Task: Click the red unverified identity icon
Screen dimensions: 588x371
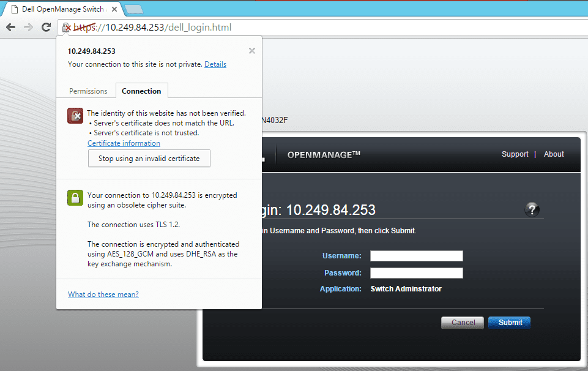Action: pyautogui.click(x=75, y=116)
